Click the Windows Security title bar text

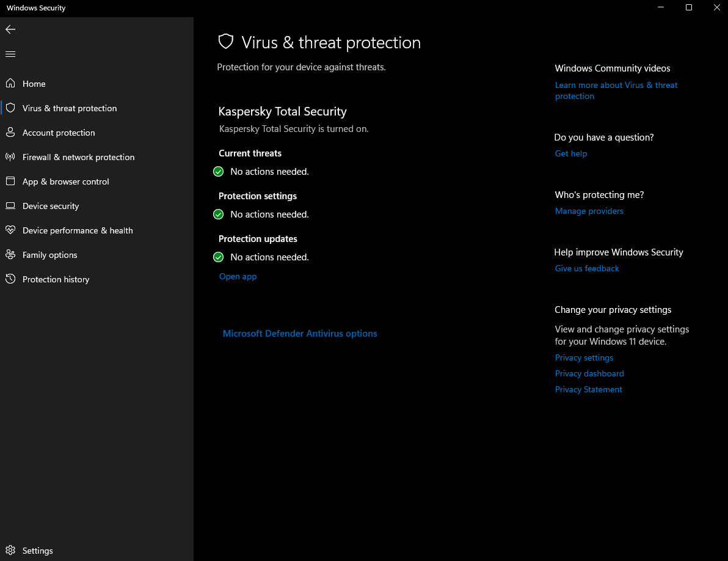tap(36, 8)
